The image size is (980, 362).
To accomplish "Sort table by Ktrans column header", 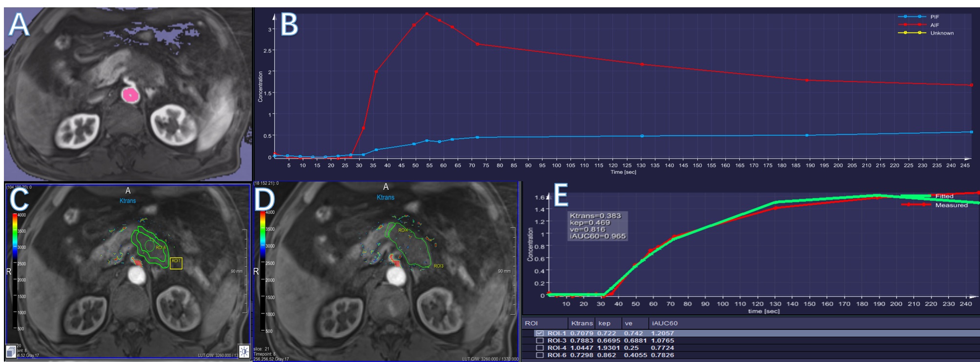I will [x=582, y=323].
